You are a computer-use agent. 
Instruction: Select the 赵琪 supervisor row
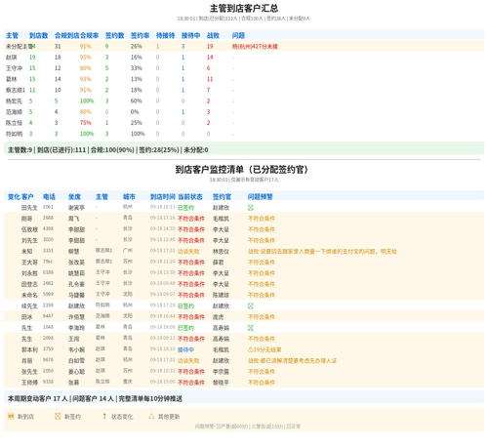(244, 58)
